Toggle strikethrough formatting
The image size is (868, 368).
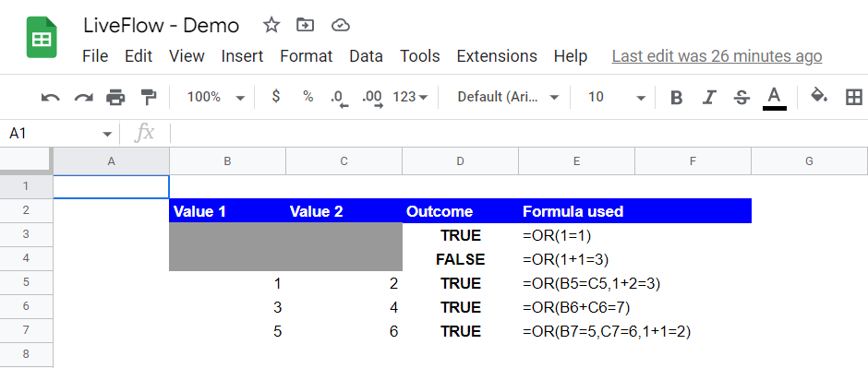[x=741, y=98]
